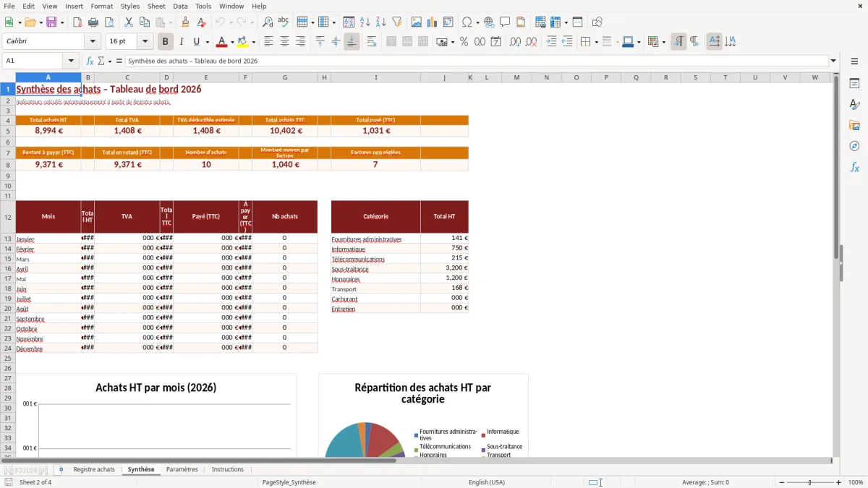Open Find & Replace icon
Screen dimensions: 868x488
point(268,22)
